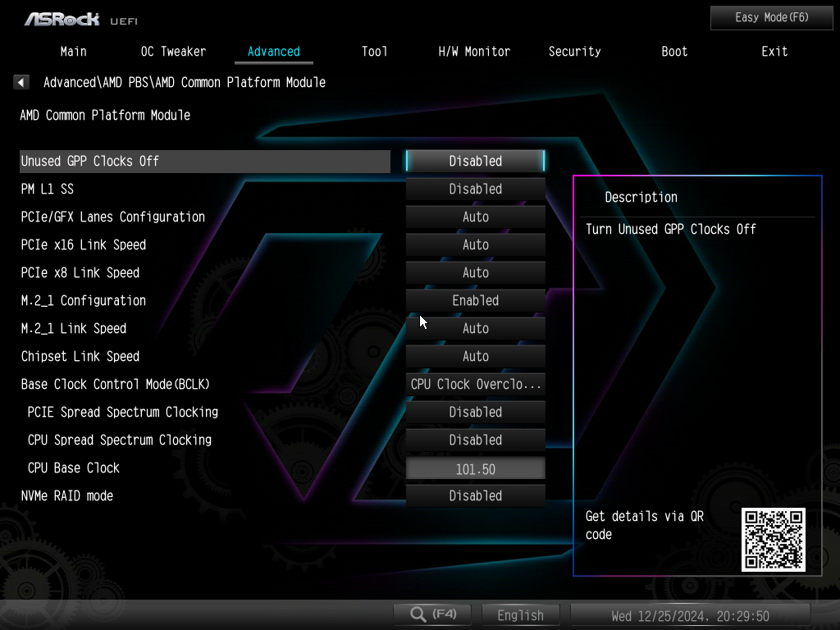Screen dimensions: 840x630
Task: Open the Main tab
Action: [73, 52]
